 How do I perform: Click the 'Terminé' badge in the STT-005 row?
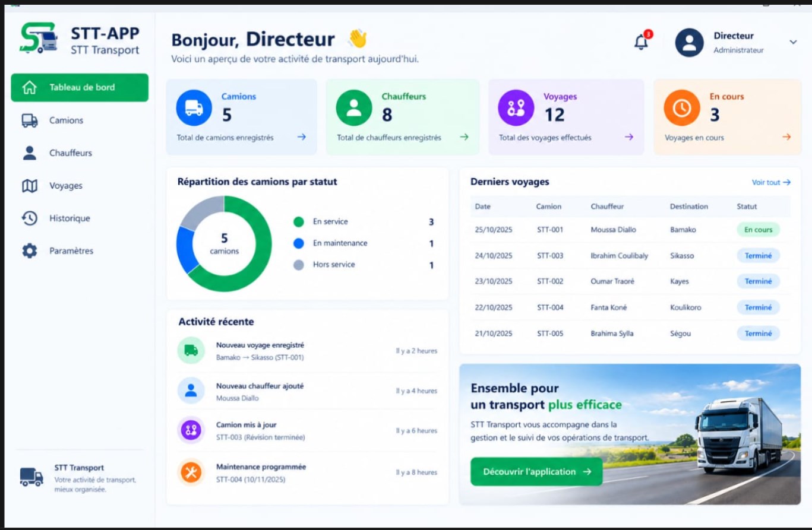758,334
